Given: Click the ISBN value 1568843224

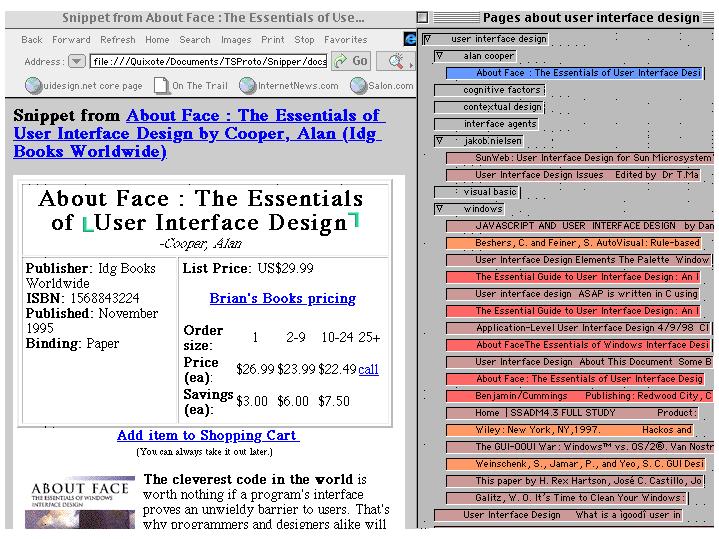Looking at the screenshot, I should (x=105, y=298).
